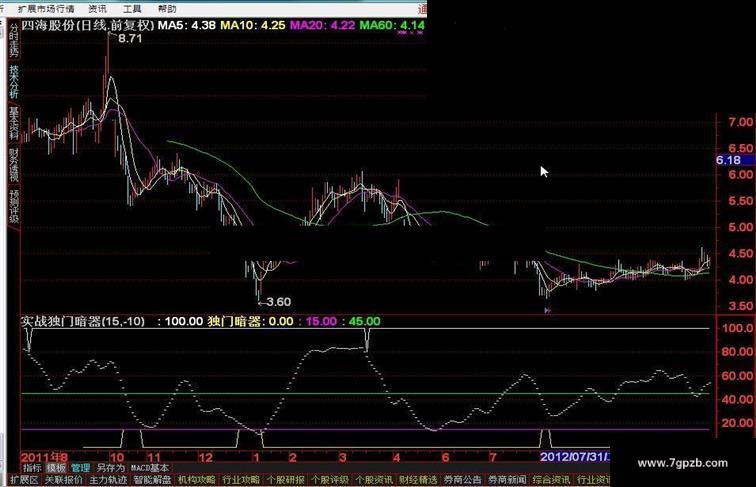
Task: Switch to the 技术分析 side tab
Action: click(14, 82)
